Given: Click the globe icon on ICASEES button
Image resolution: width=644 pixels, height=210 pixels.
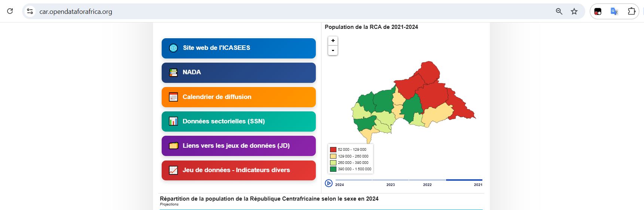Looking at the screenshot, I should 173,48.
